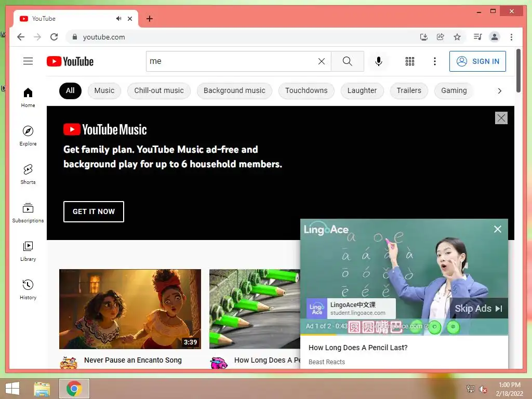Click miniplayer title How Long Does A Pencil Last?
Screen dimensions: 532x399
pos(358,348)
